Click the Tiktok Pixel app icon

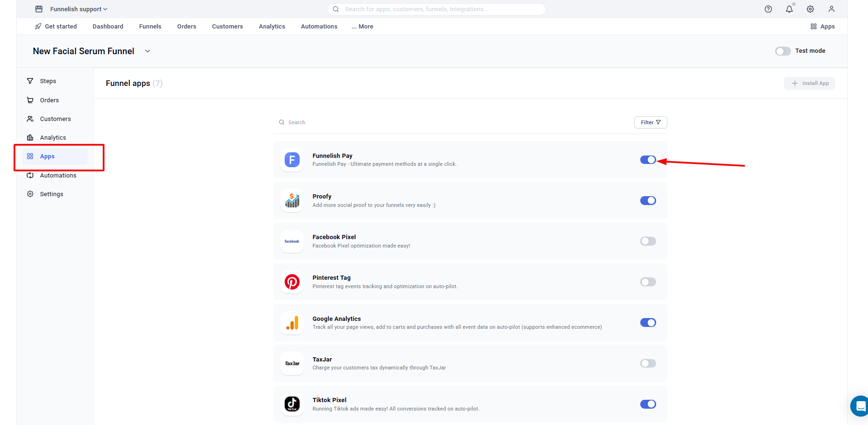pyautogui.click(x=292, y=404)
